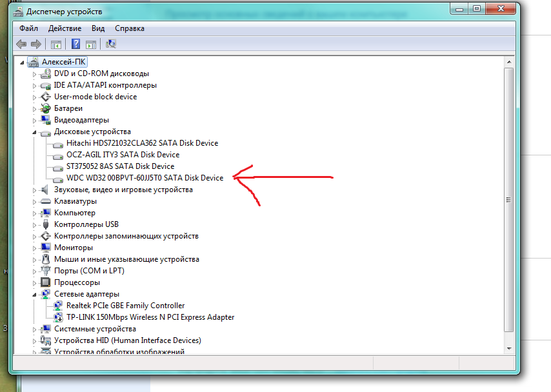Click the Back arrow toolbar button
This screenshot has width=551, height=392.
(x=21, y=44)
